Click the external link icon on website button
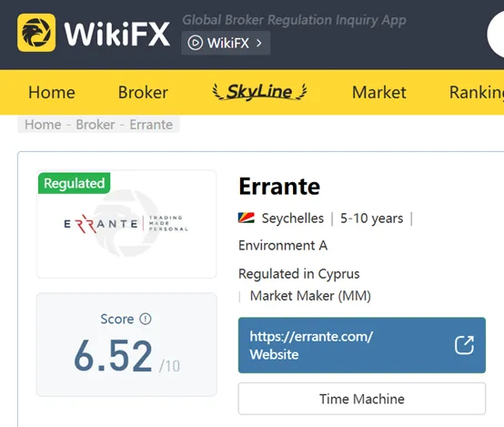This screenshot has height=427, width=504. [x=464, y=345]
